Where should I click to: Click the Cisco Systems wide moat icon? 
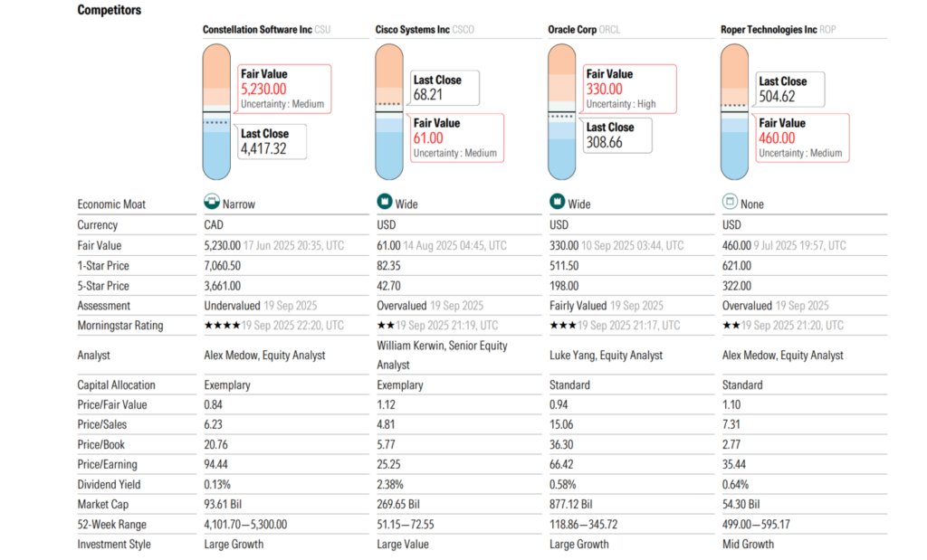(x=384, y=204)
